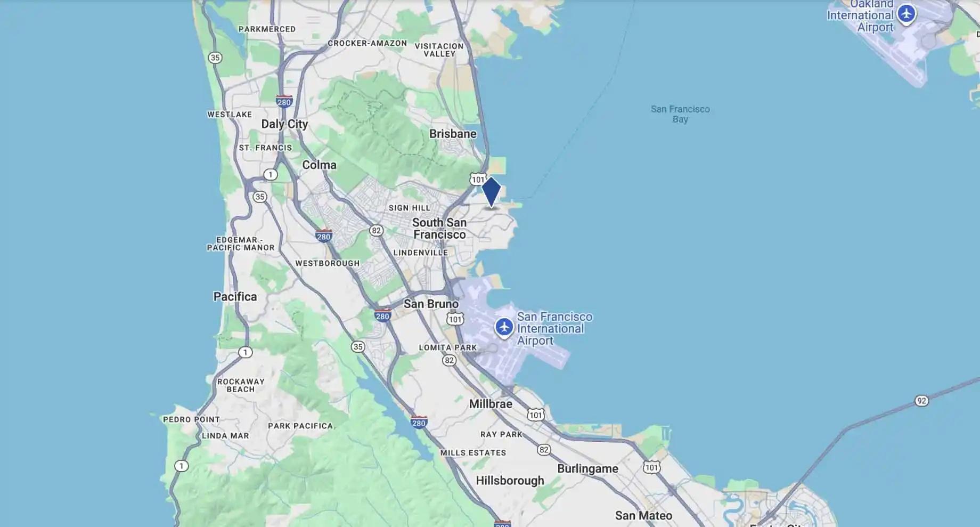Viewport: 980px width, 527px height.
Task: Click the San Francisco International Airport plane icon
Action: tap(504, 327)
